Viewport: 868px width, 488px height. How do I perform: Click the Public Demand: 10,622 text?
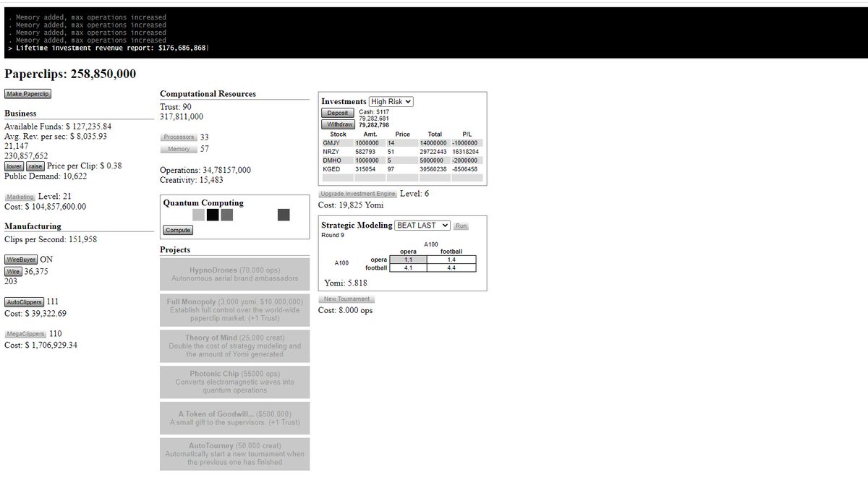click(46, 176)
